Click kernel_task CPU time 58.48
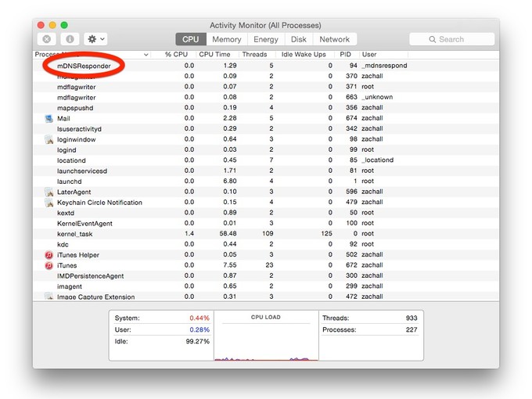This screenshot has height=399, width=532. pyautogui.click(x=228, y=234)
